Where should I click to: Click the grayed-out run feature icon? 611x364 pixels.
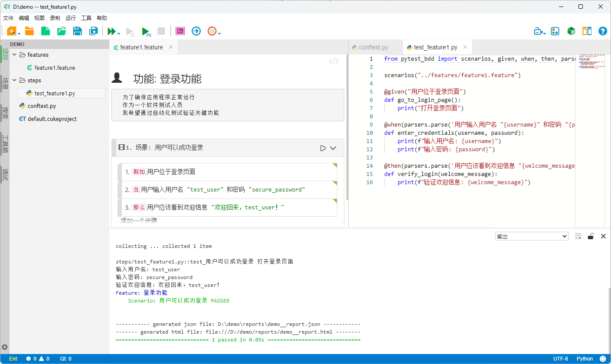[130, 31]
